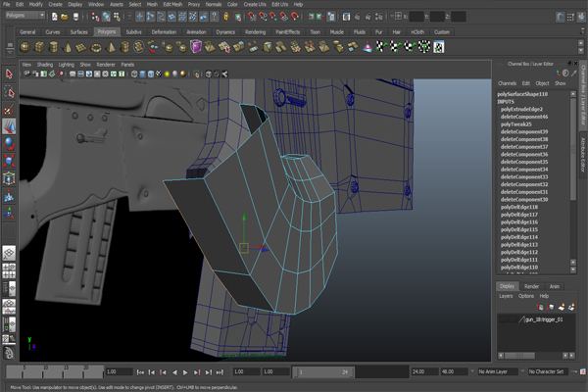Play animation forwards
Screen dimensions: 588x392
(185, 372)
